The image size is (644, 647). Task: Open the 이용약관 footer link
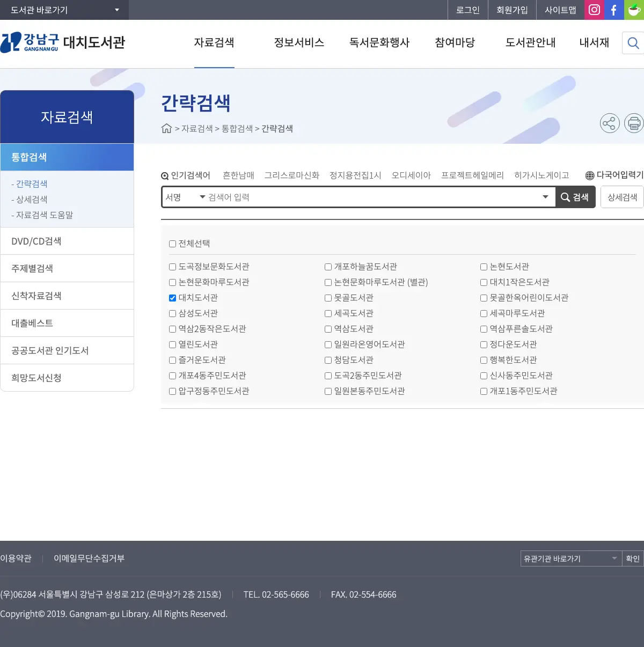(16, 558)
